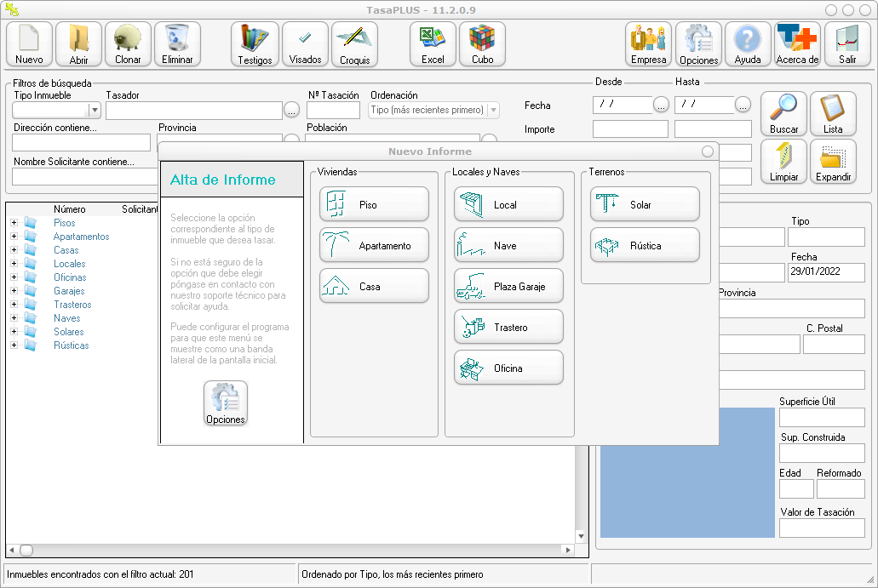Select Piso property type
This screenshot has height=588, width=878.
point(375,204)
